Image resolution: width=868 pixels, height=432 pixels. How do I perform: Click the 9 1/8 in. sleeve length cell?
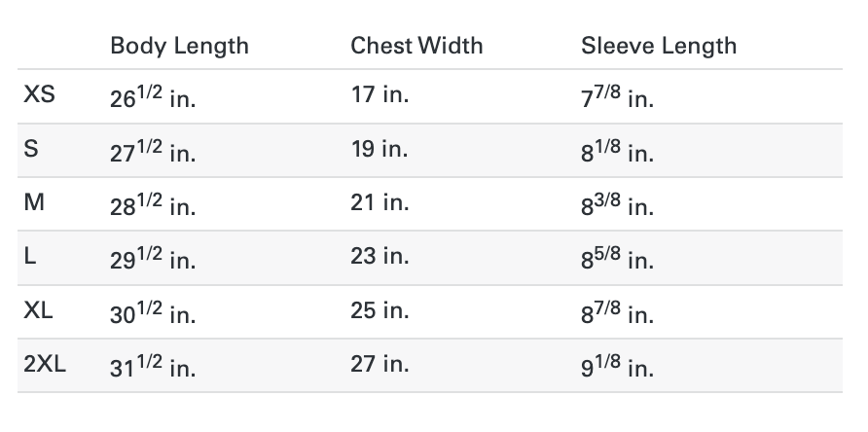pyautogui.click(x=617, y=366)
